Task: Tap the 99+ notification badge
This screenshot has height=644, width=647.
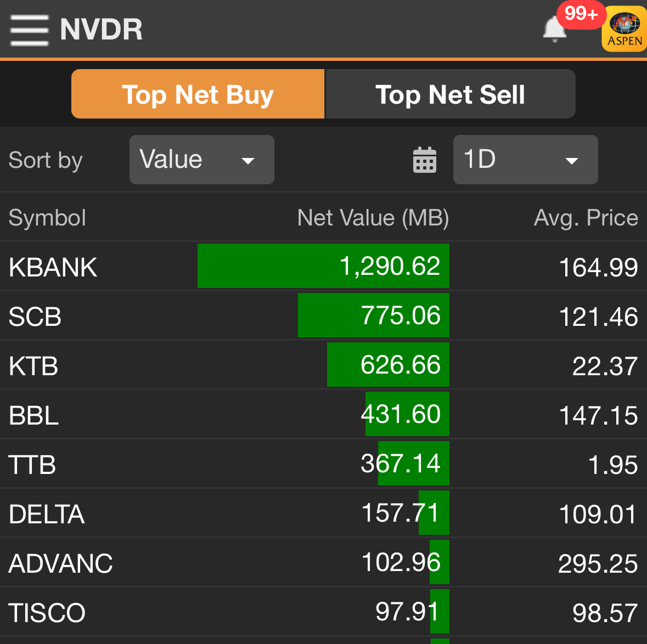Action: click(581, 14)
